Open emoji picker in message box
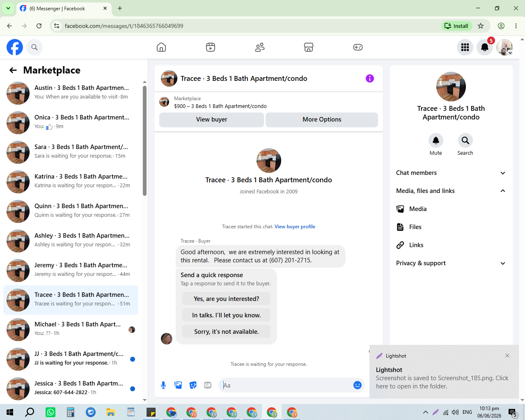 [x=358, y=385]
